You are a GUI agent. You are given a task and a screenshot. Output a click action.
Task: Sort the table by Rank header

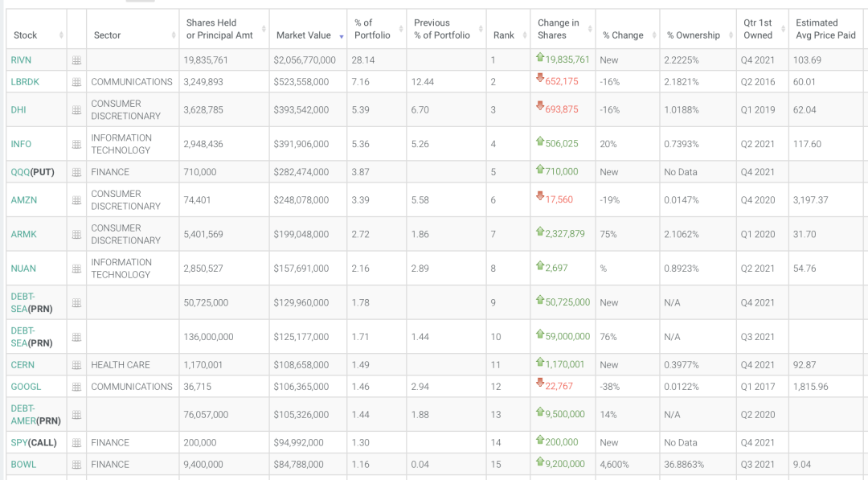pyautogui.click(x=508, y=29)
